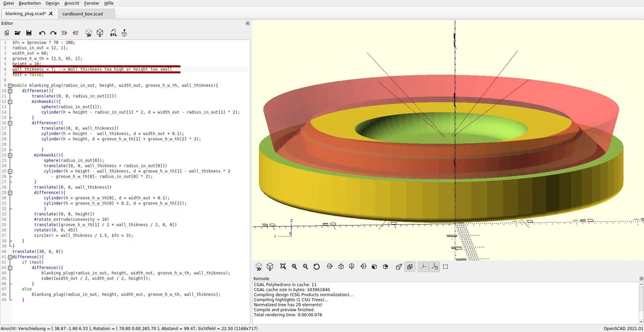644x332 pixels.
Task: View all with the zoom-fit icon
Action: (283, 267)
